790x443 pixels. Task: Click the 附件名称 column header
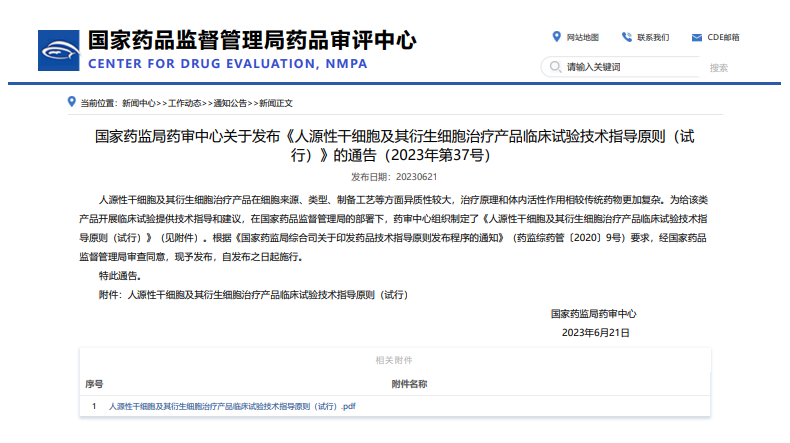[x=409, y=383]
